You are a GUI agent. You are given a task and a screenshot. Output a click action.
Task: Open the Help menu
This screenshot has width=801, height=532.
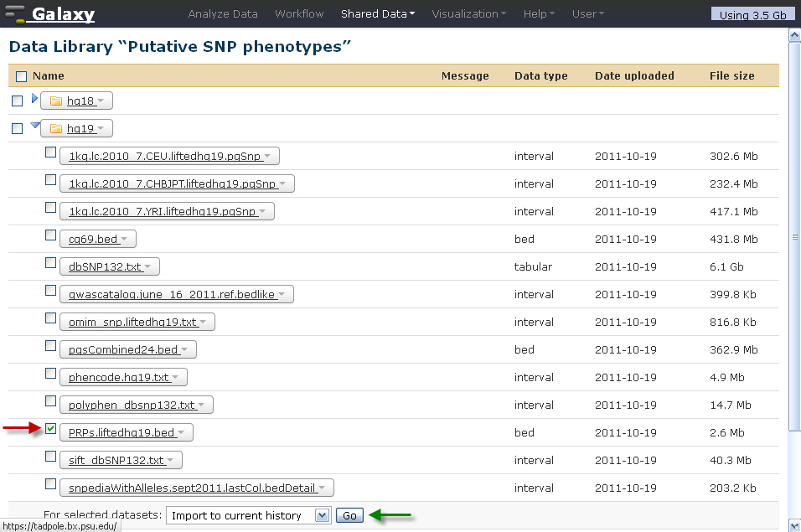click(x=539, y=13)
